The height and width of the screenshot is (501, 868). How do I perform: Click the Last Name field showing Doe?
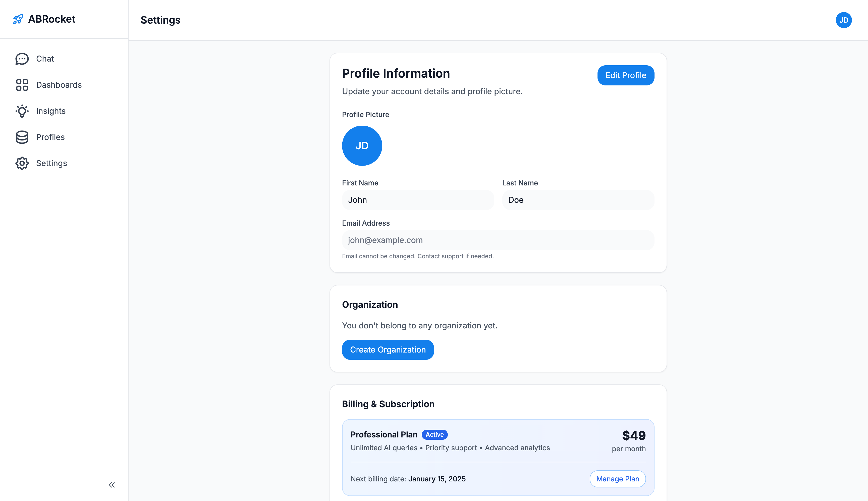[x=577, y=199]
